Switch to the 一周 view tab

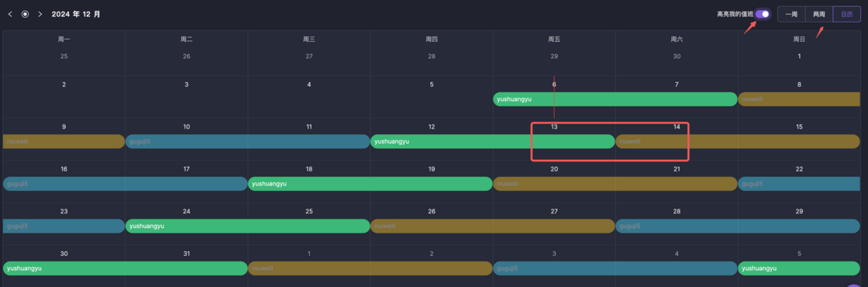point(791,15)
